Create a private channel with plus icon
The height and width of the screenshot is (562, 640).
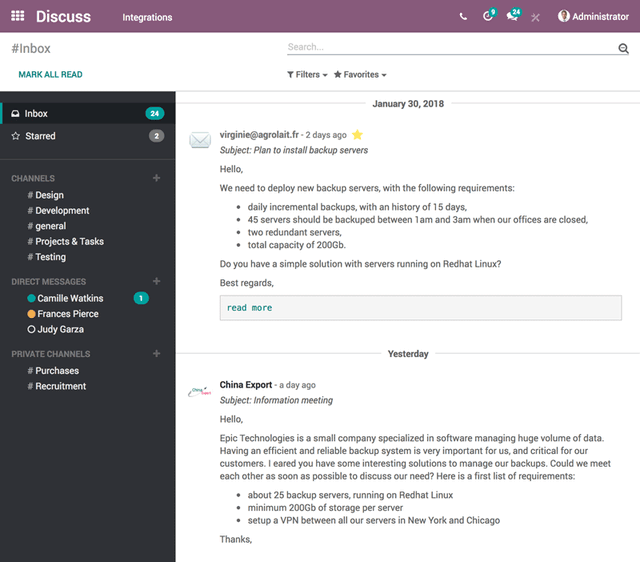coord(156,354)
